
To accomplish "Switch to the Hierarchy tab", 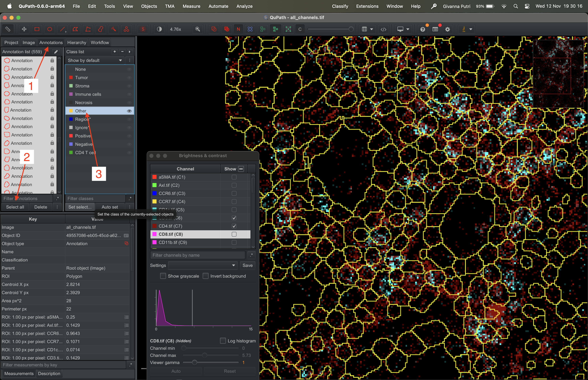I will coord(77,43).
